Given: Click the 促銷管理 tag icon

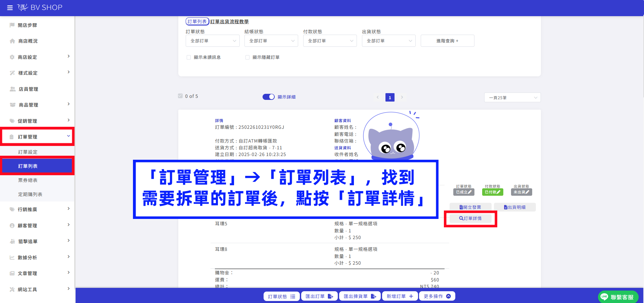Looking at the screenshot, I should [x=12, y=121].
